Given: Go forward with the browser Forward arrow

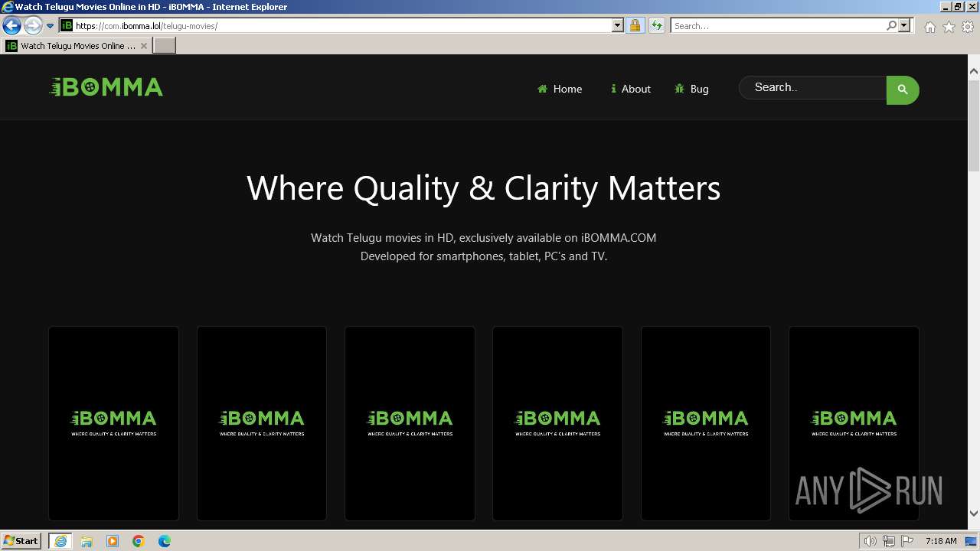Looking at the screenshot, I should click(32, 25).
